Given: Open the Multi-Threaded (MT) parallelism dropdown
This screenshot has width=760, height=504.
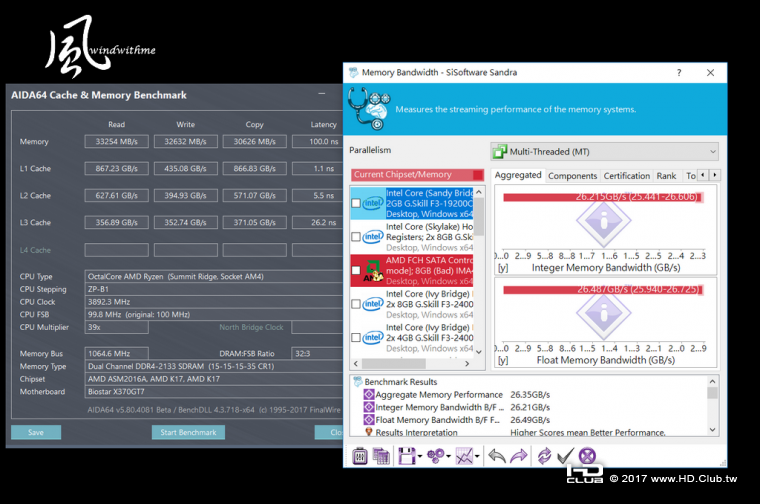Looking at the screenshot, I should (604, 151).
